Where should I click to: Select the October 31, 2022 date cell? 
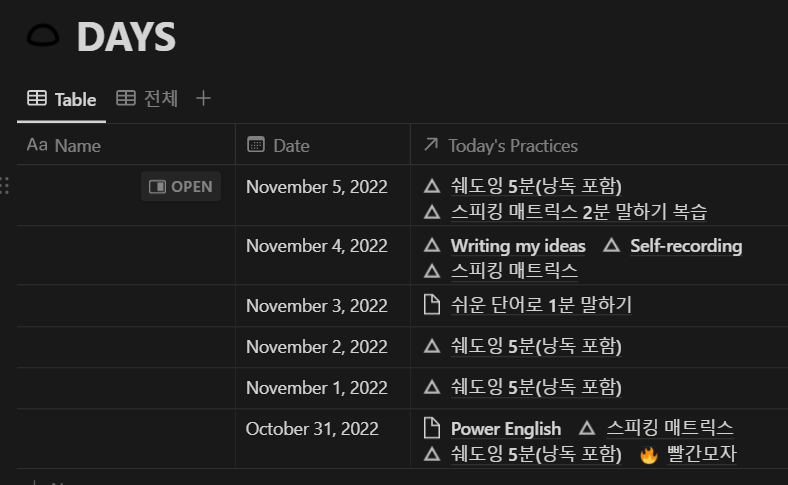click(x=323, y=439)
